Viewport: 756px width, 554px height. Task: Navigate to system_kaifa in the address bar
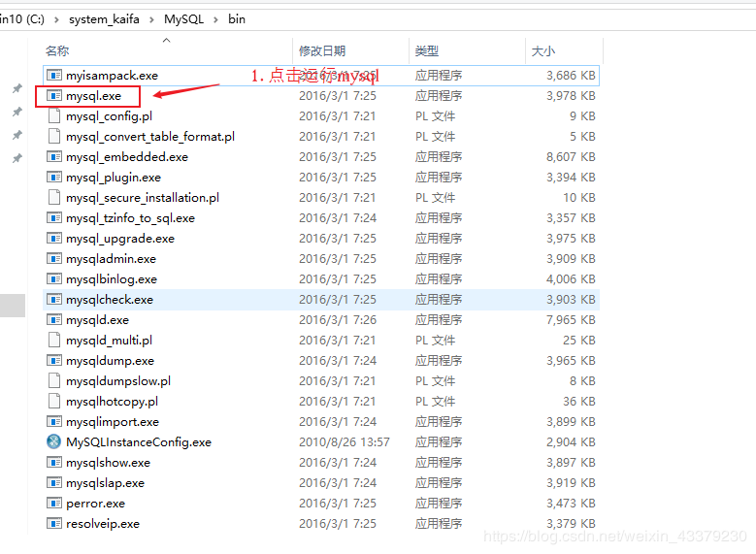(x=104, y=19)
